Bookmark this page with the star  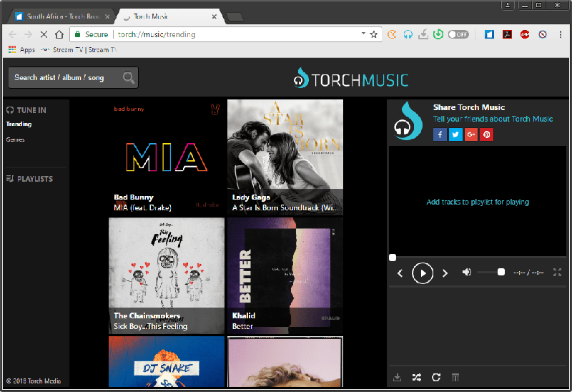coord(374,34)
